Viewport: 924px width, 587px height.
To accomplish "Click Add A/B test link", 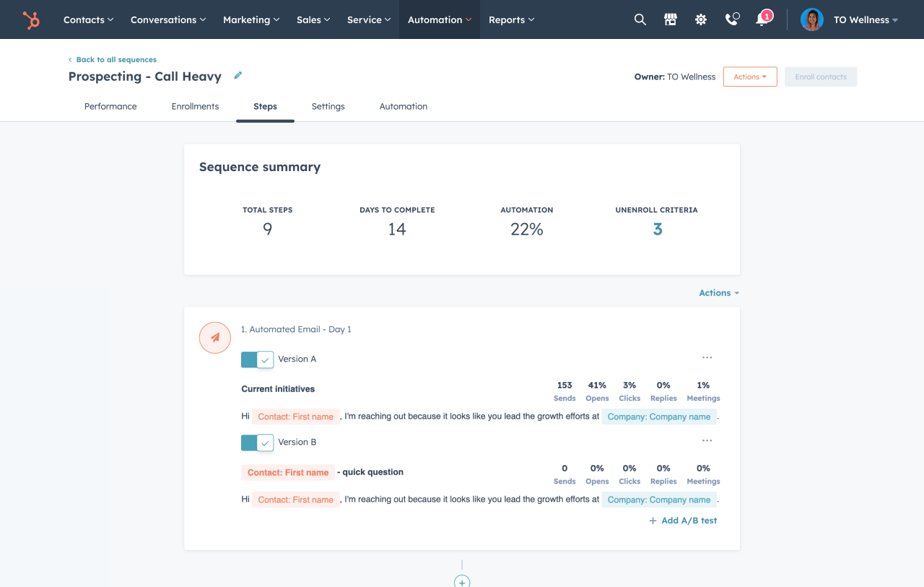I will [x=683, y=521].
